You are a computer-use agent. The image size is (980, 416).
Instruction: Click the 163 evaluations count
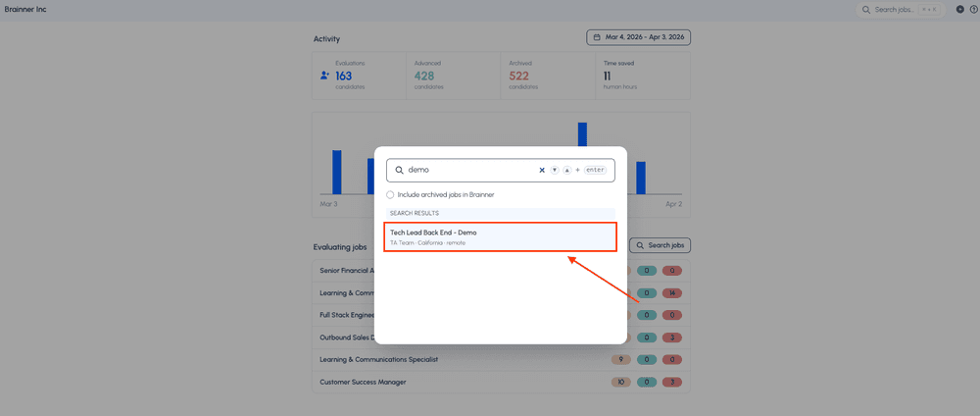tap(344, 76)
